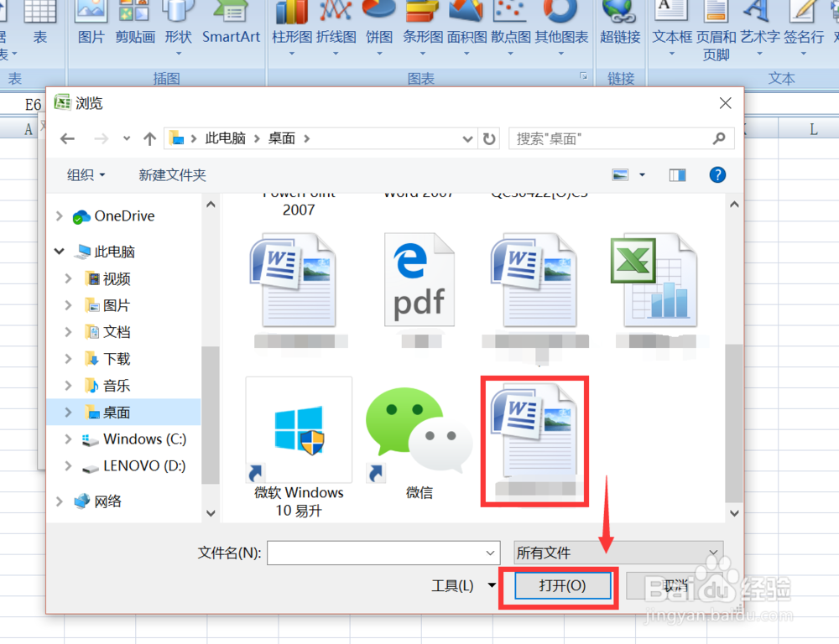Open the 所有文件 file type dropdown
839x644 pixels.
(x=618, y=553)
